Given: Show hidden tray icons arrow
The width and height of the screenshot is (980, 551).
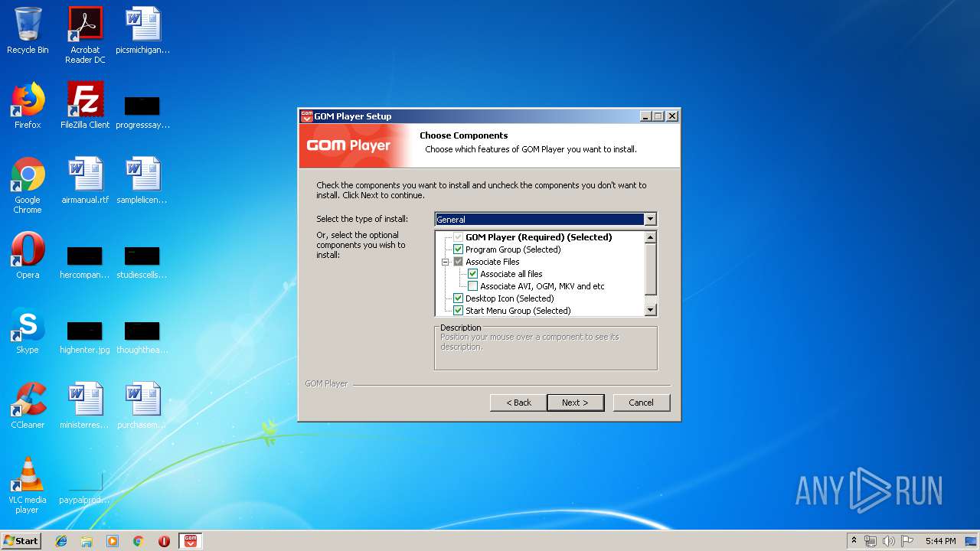Looking at the screenshot, I should point(854,541).
